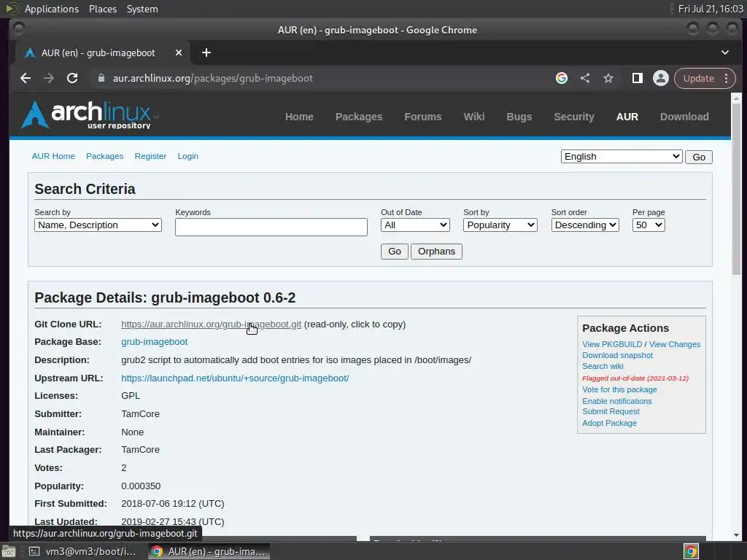Open the Applications menu
747x560 pixels.
[52, 9]
